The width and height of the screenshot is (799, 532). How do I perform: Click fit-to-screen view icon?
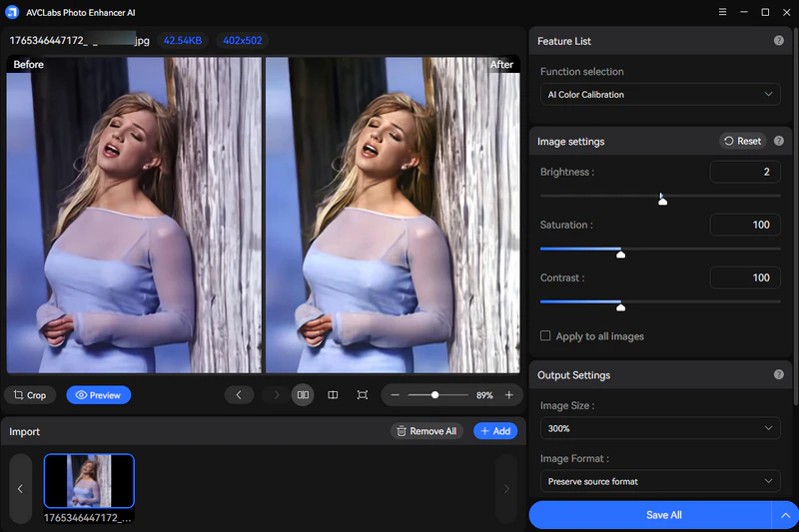[363, 395]
